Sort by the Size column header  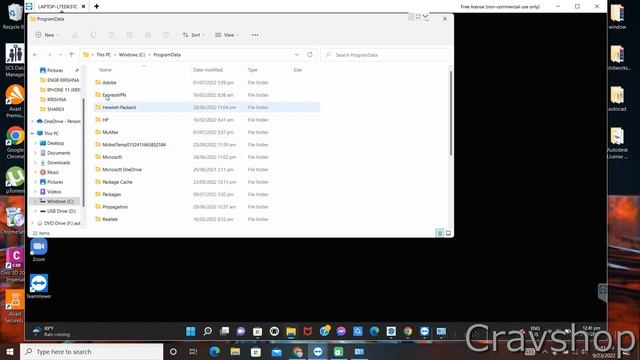pos(298,70)
